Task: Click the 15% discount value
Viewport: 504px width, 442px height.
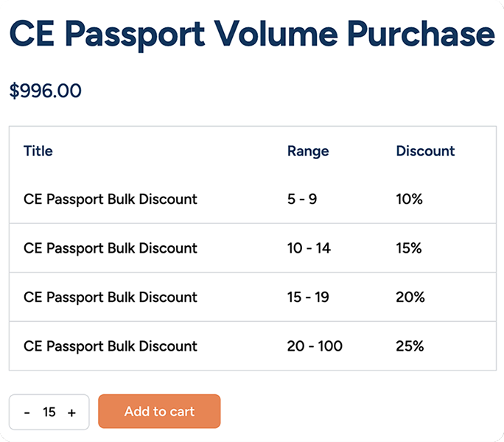Action: tap(409, 248)
